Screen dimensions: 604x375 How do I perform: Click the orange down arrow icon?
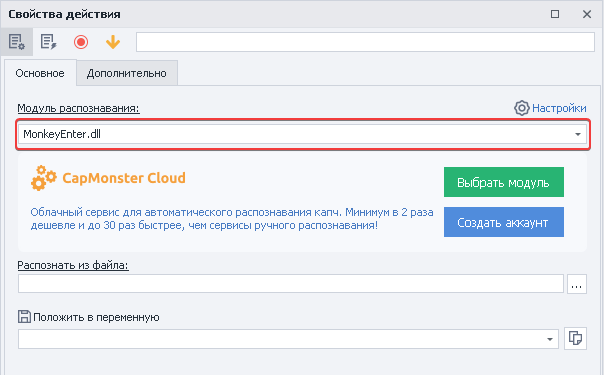click(x=113, y=42)
